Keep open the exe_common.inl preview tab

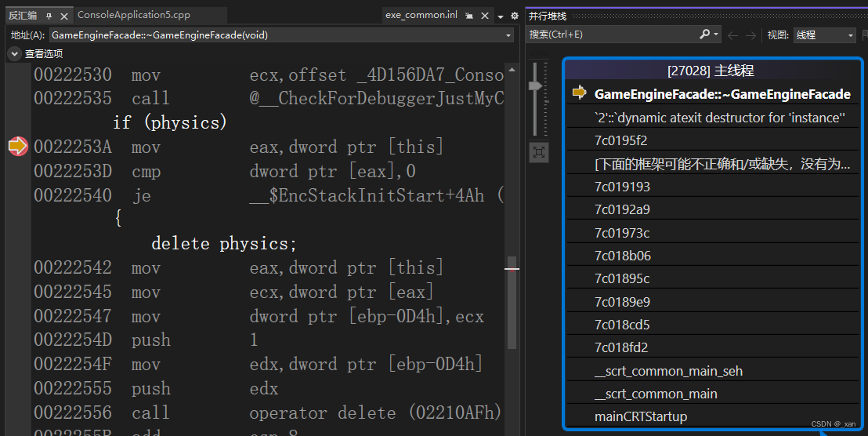pyautogui.click(x=469, y=16)
